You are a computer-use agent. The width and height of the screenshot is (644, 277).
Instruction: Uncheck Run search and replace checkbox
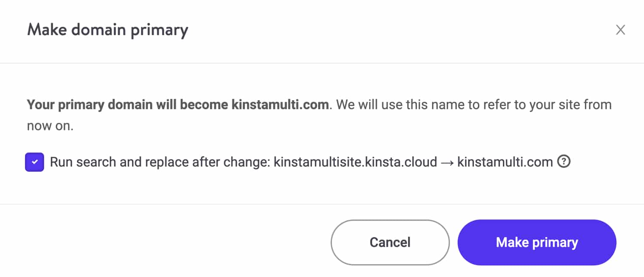point(34,162)
